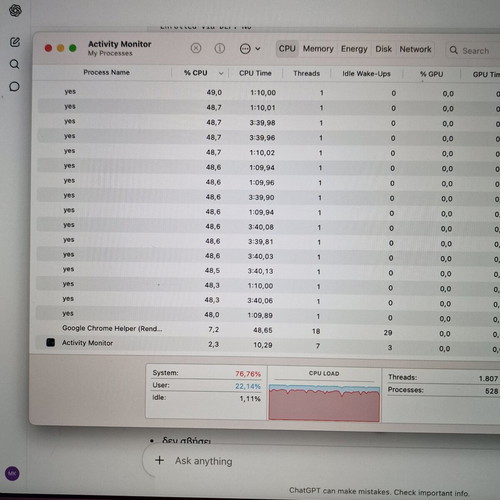Image resolution: width=500 pixels, height=500 pixels.
Task: Click the ChatGPT logo icon in sidebar
Action: point(15,11)
